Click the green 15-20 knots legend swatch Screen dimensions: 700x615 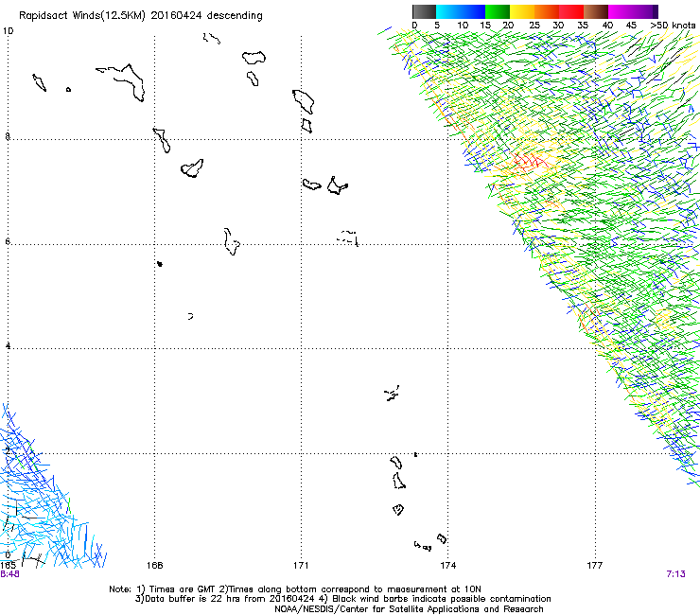pos(498,11)
